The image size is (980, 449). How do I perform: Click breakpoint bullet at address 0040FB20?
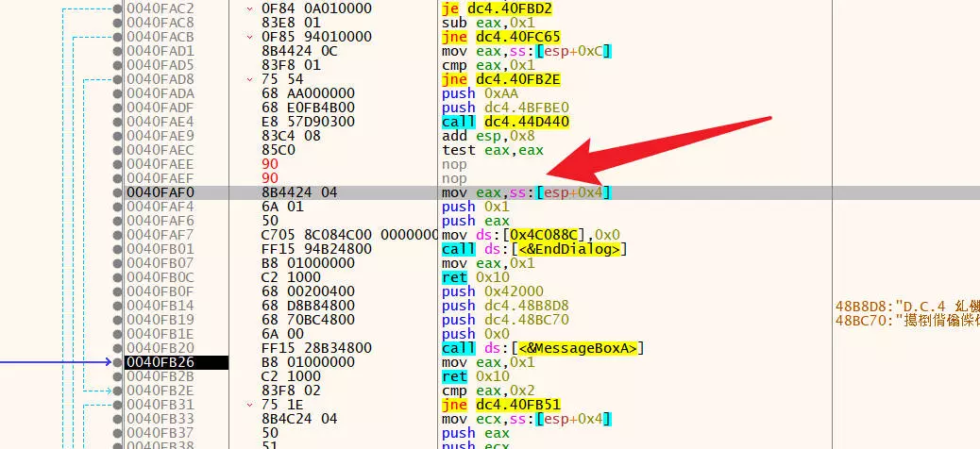117,348
